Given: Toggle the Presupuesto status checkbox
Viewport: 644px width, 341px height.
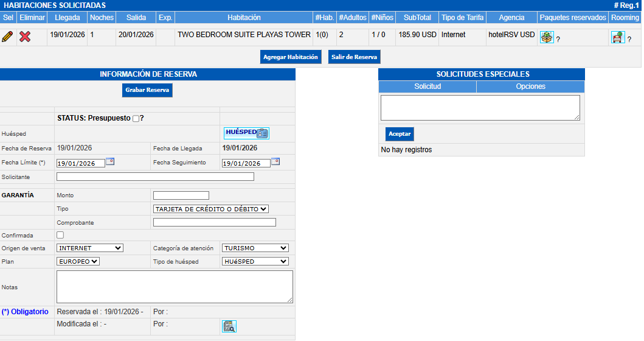Looking at the screenshot, I should [x=136, y=119].
